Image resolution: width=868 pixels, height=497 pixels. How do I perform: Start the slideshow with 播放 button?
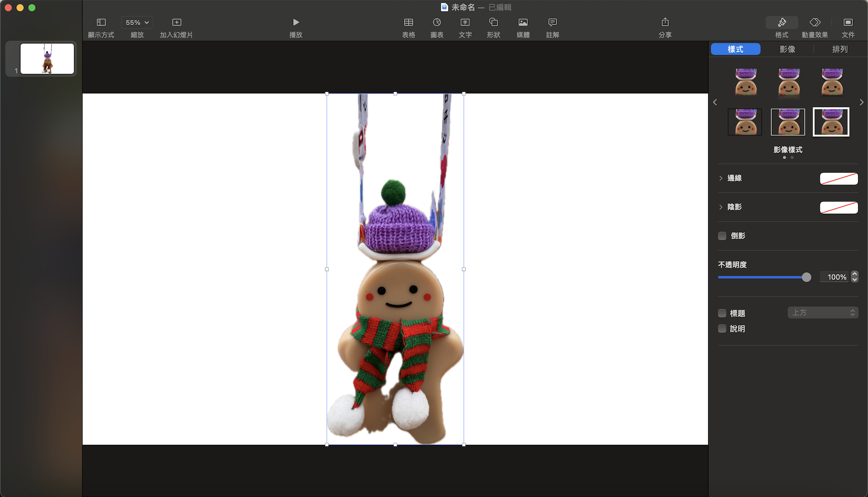tap(296, 22)
